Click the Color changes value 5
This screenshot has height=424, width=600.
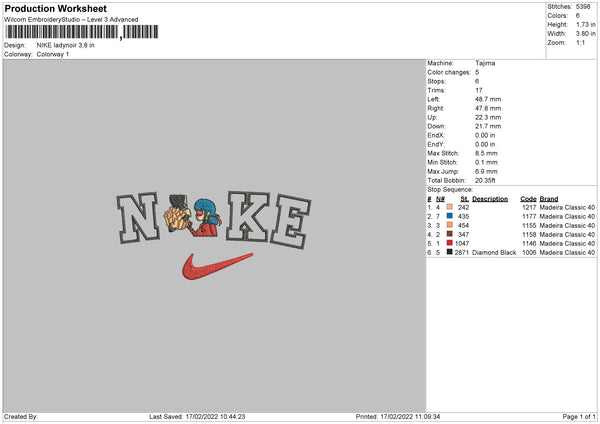tap(477, 72)
